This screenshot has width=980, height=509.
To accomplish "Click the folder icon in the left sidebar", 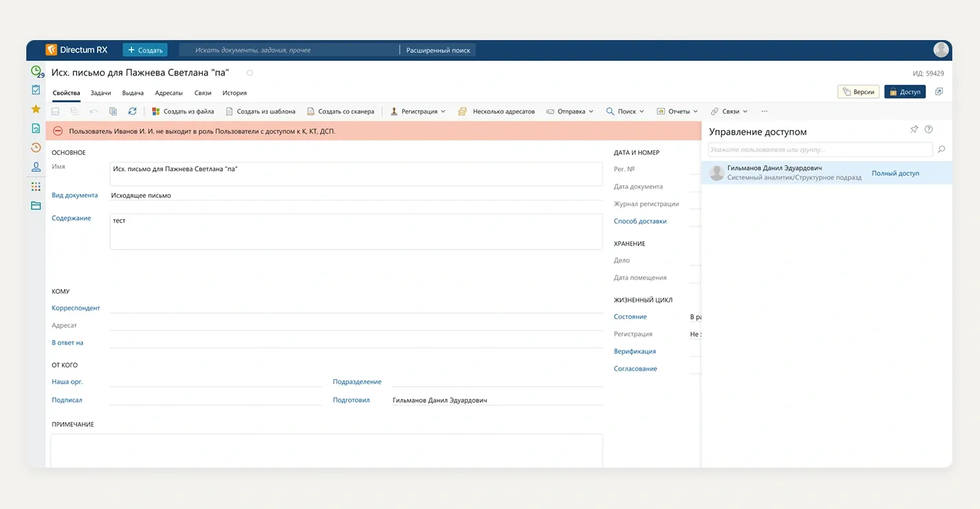I will [x=36, y=205].
